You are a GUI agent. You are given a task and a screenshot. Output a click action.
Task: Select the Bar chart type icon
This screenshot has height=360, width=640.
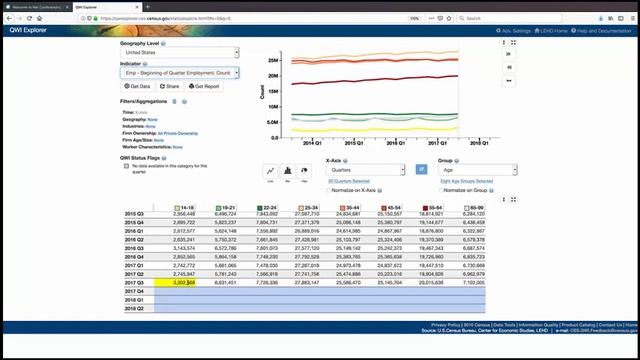pos(287,171)
